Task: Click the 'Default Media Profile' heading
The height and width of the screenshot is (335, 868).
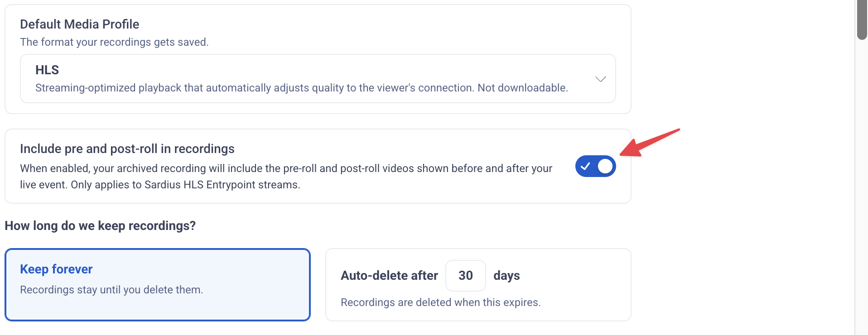Action: (80, 24)
